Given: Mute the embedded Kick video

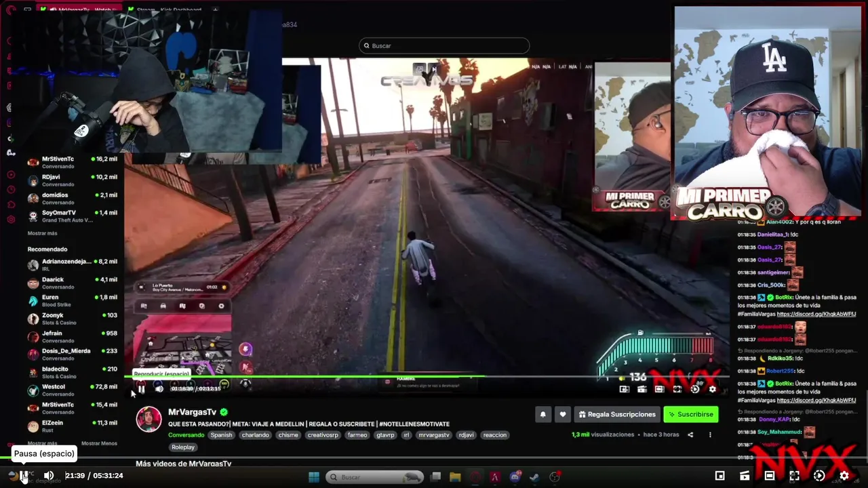Looking at the screenshot, I should tap(159, 388).
